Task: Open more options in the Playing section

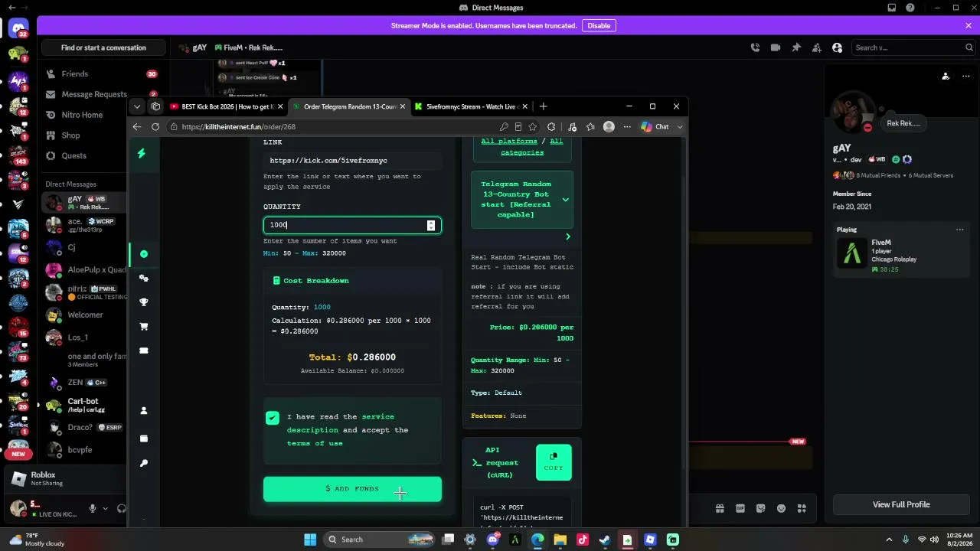Action: coord(959,230)
